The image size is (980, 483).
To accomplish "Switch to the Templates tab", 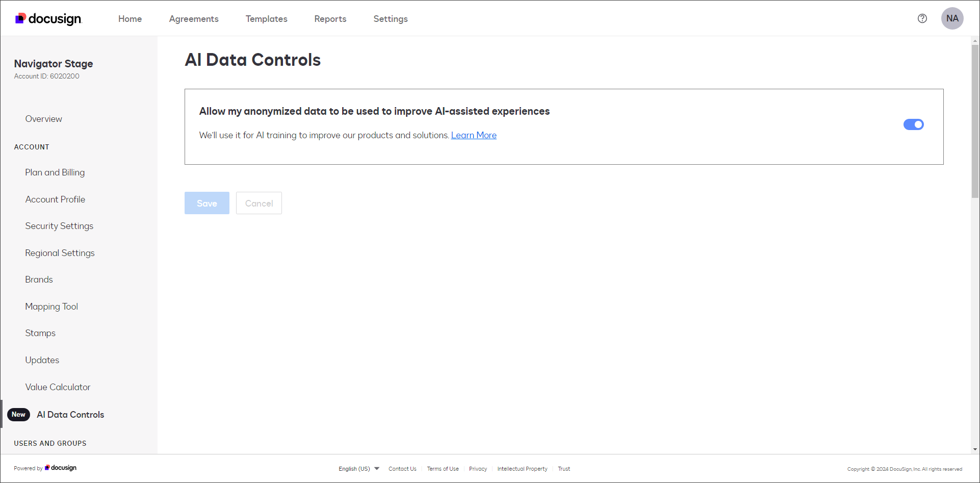I will 266,18.
